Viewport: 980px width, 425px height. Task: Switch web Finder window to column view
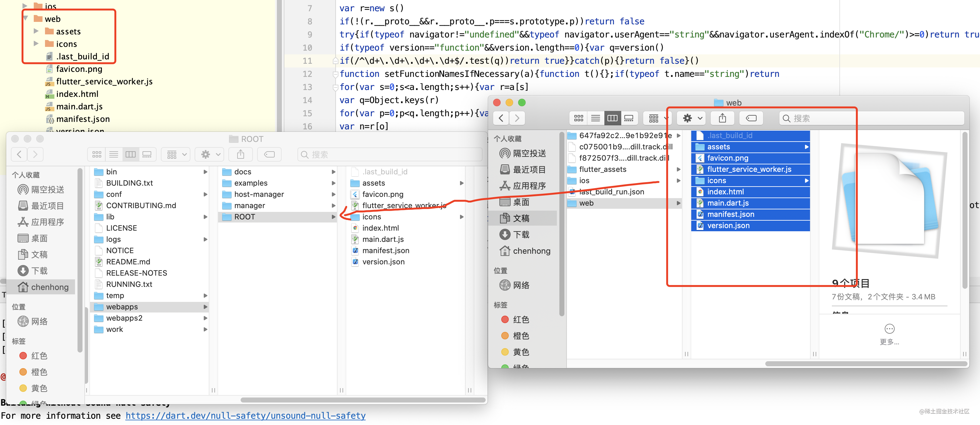click(612, 118)
